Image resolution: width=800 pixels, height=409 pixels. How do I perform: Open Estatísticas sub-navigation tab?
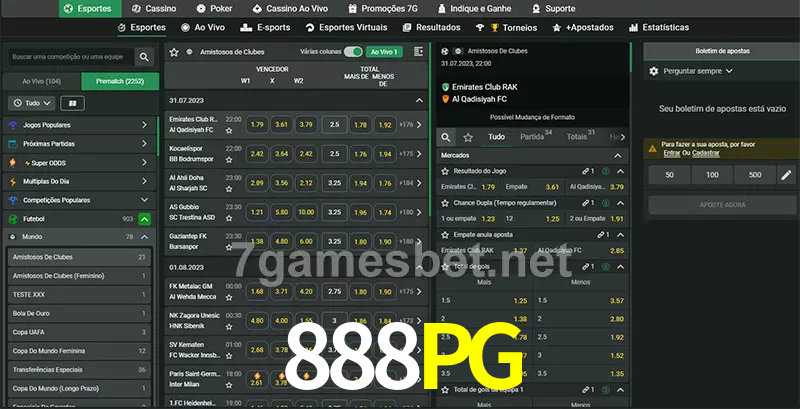659,28
